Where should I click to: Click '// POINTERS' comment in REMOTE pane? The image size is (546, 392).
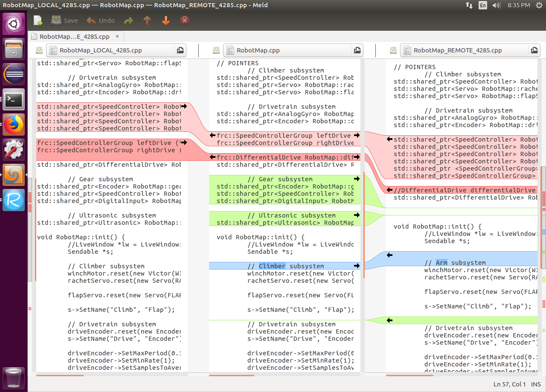point(415,67)
